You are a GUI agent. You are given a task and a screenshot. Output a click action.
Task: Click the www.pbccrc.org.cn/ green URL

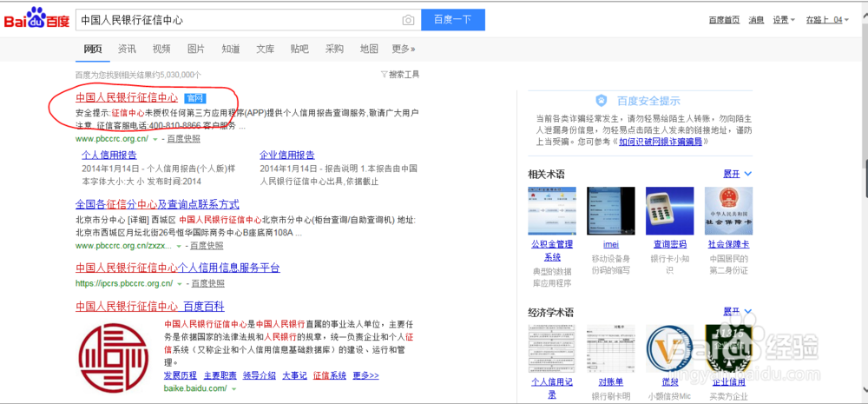tap(112, 138)
